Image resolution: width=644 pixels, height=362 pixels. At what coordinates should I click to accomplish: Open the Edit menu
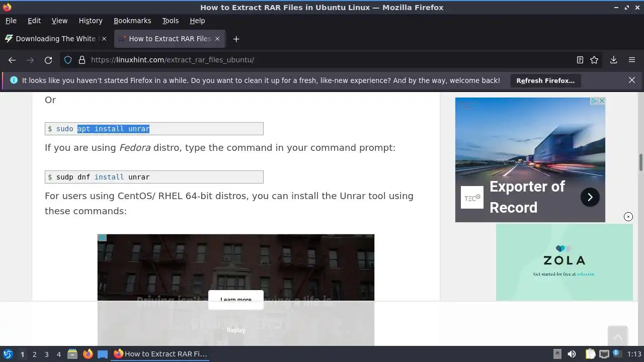(x=34, y=21)
